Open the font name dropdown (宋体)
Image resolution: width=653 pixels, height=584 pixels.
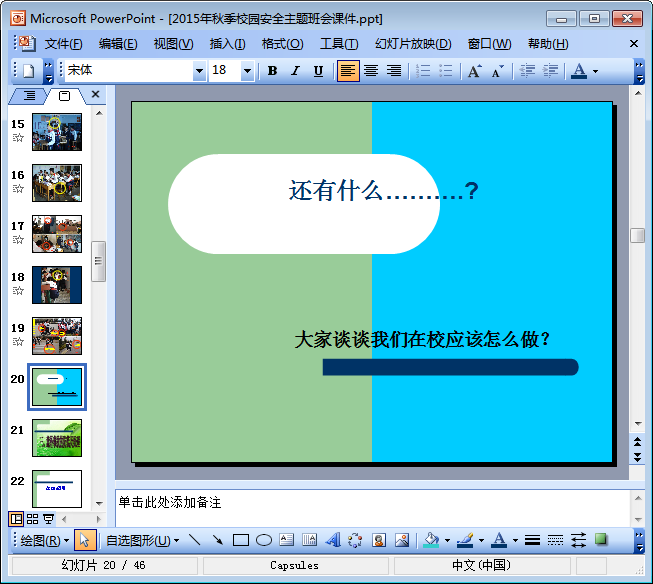199,71
